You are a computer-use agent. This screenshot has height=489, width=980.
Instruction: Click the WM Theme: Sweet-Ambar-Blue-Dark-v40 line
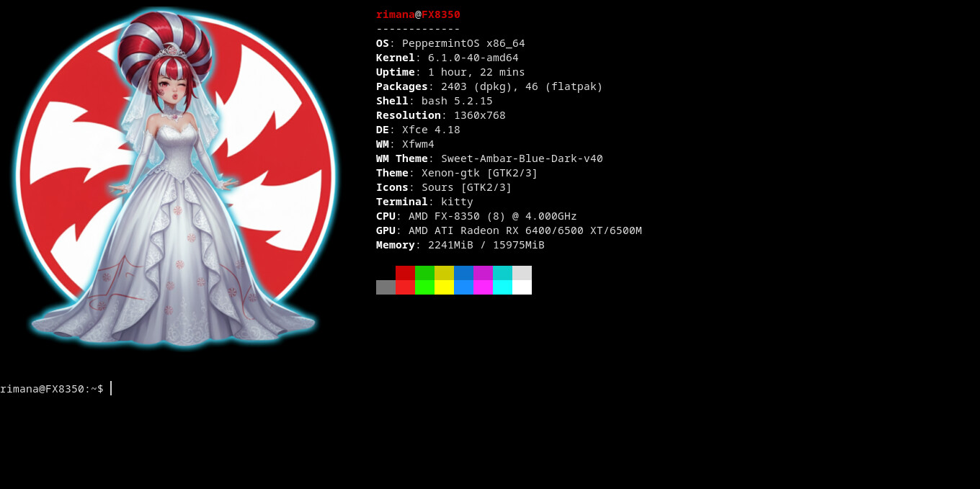pyautogui.click(x=489, y=158)
